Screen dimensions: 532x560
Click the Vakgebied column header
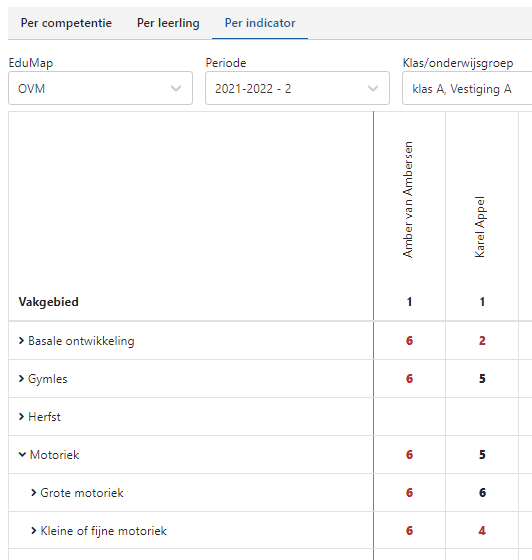coord(49,302)
